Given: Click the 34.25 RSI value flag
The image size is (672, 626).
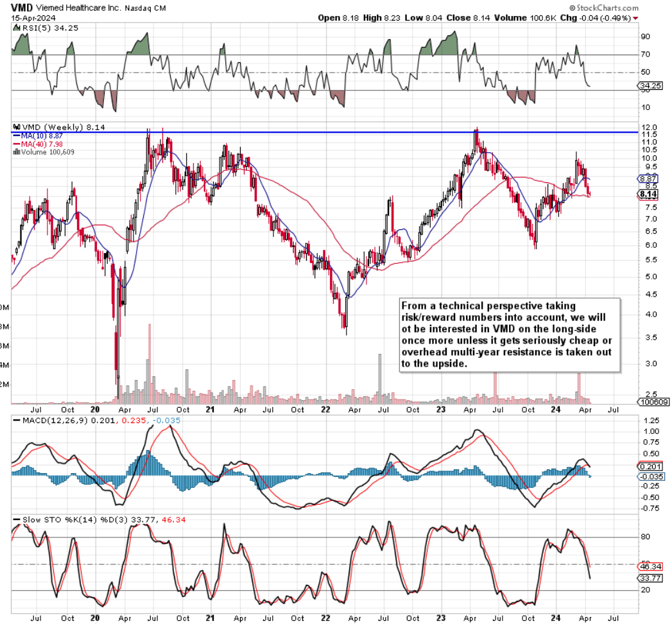Looking at the screenshot, I should click(652, 84).
